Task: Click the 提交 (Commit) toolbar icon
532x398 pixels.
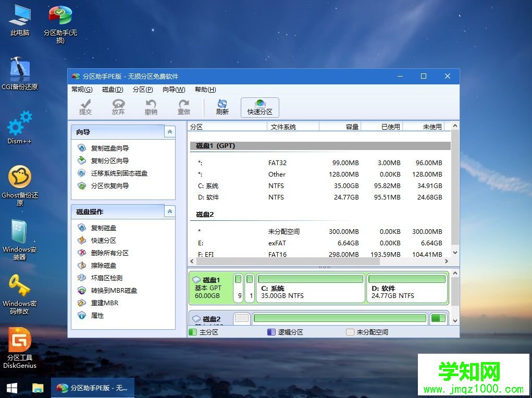Action: coord(85,107)
